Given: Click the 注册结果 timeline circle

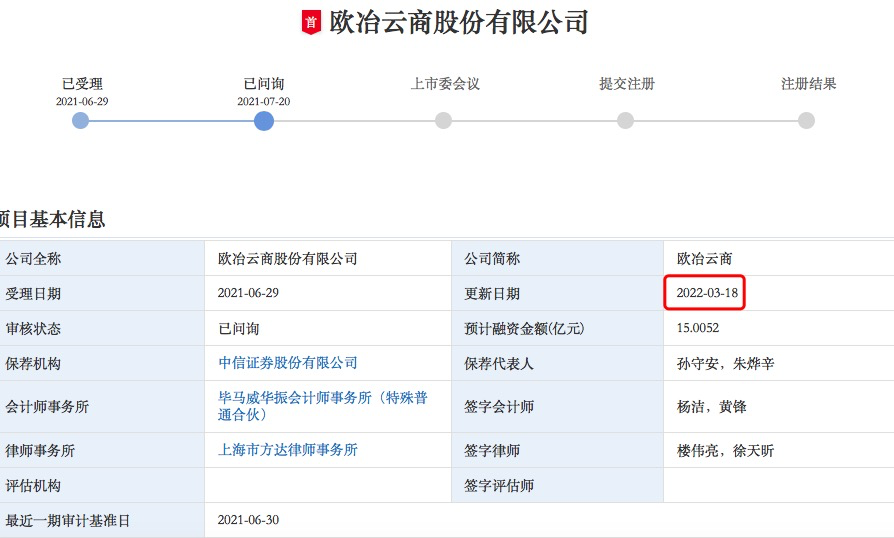Looking at the screenshot, I should [x=806, y=121].
